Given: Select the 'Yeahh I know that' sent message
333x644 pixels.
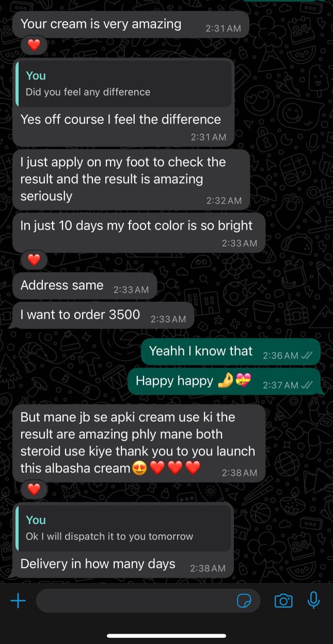Looking at the screenshot, I should [231, 352].
